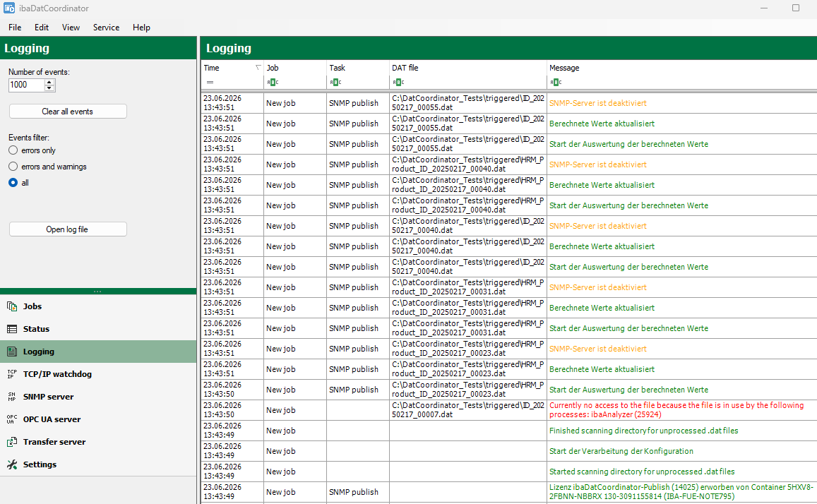This screenshot has width=817, height=504.
Task: Click the Task column header
Action: (357, 68)
